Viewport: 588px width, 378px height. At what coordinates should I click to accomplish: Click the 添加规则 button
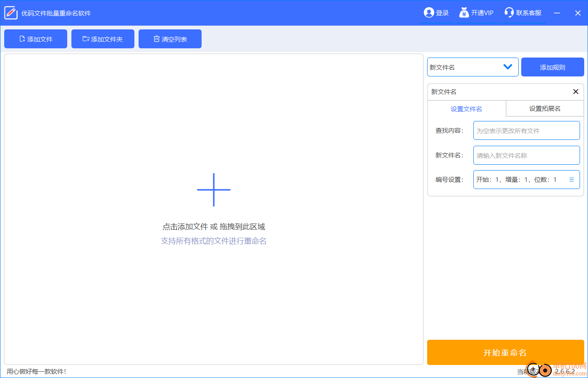pyautogui.click(x=553, y=67)
